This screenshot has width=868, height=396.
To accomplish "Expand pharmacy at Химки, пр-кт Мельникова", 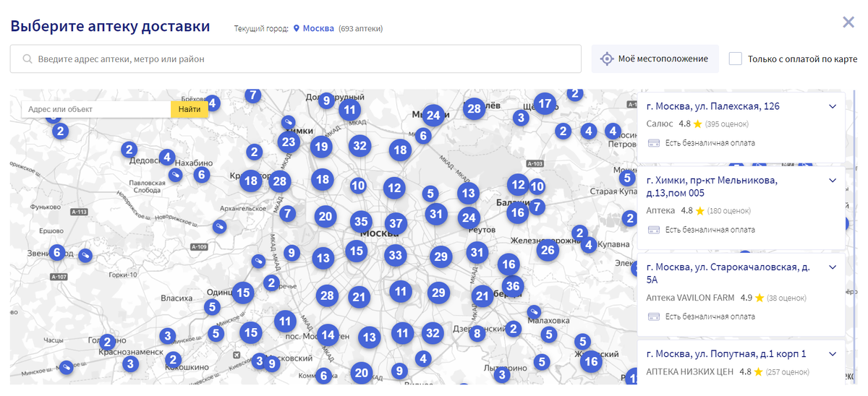I will point(833,180).
